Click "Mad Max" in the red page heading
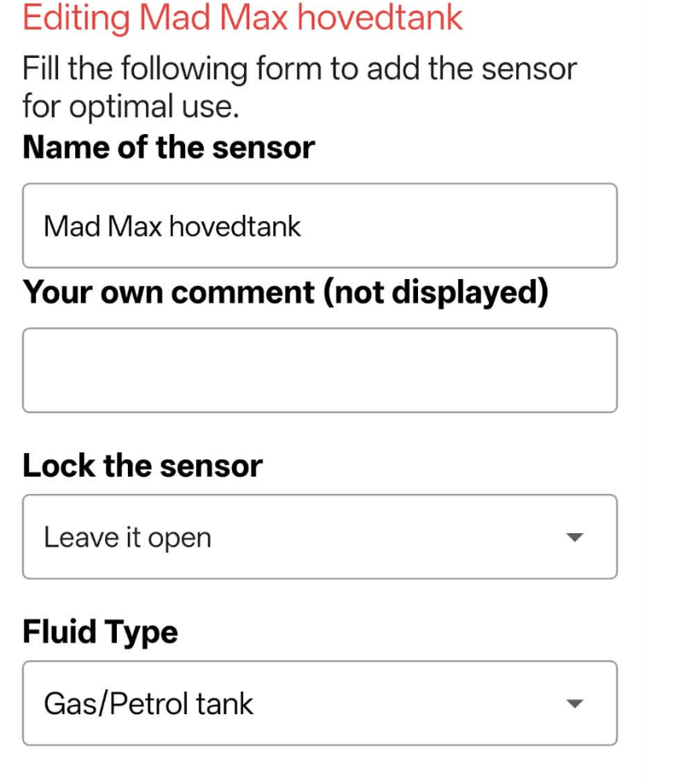The width and height of the screenshot is (680, 784). coord(214,17)
